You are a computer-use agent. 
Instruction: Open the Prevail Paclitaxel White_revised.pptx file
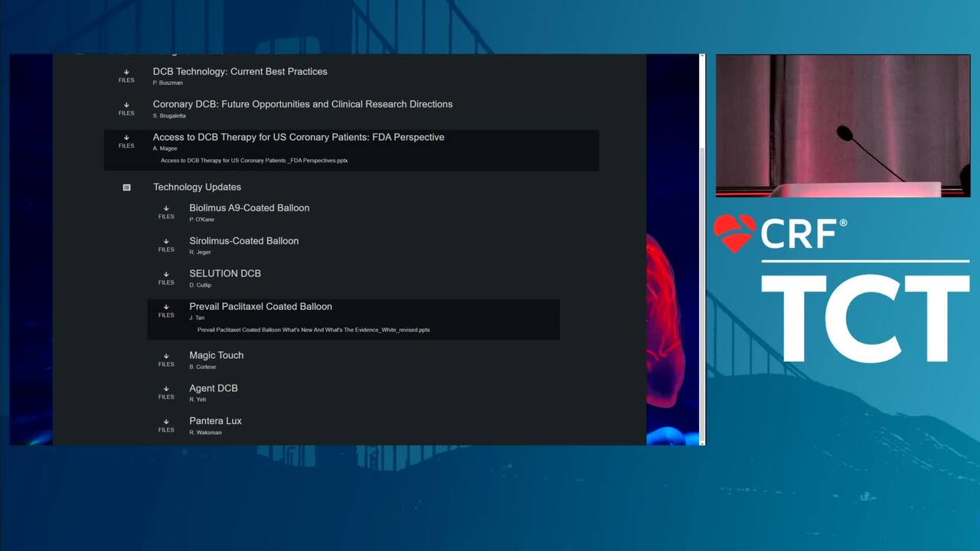pos(314,330)
